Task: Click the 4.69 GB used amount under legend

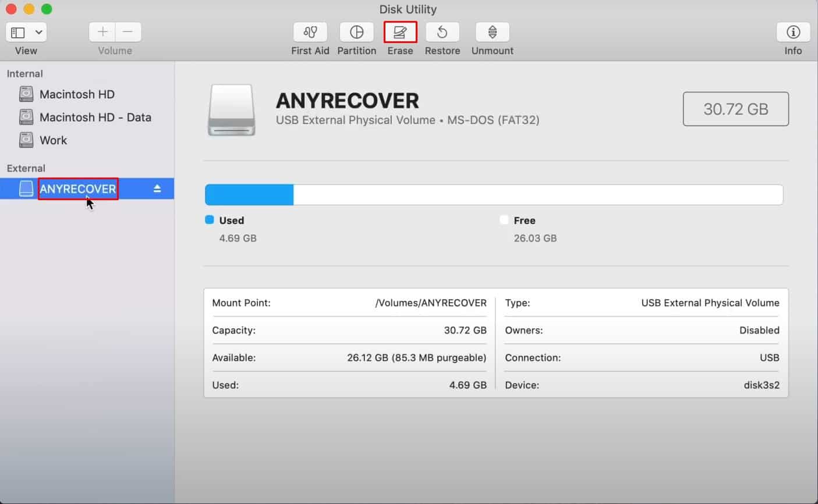Action: (238, 238)
